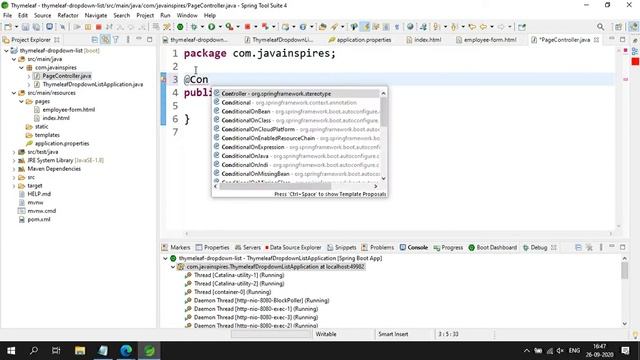
Task: Click the red Terminate button in toolbar
Action: coord(98,27)
